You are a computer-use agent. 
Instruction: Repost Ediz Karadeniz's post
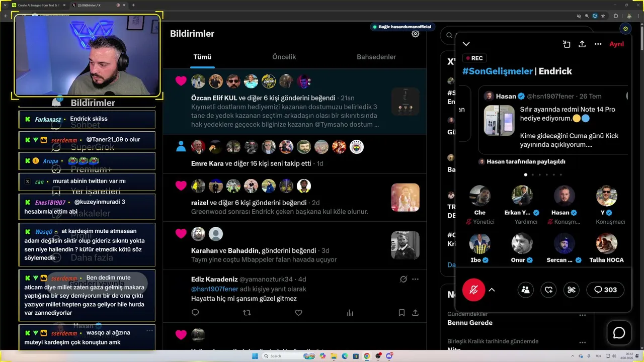pos(247,313)
